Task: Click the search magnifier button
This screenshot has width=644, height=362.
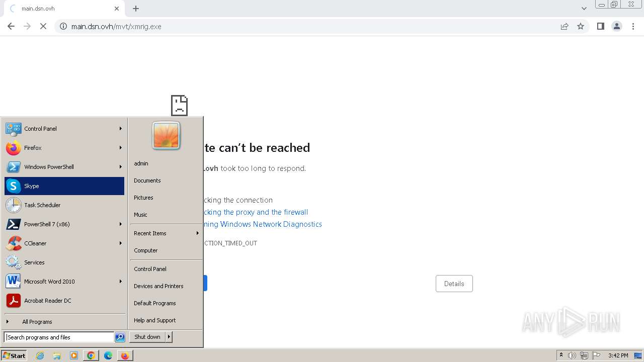Action: click(120, 337)
